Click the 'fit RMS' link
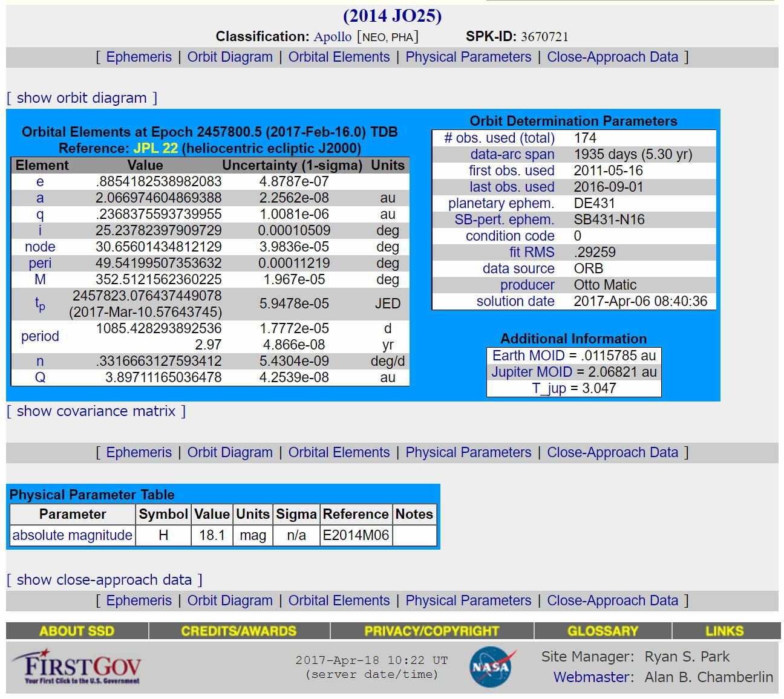784x699 pixels. click(532, 252)
